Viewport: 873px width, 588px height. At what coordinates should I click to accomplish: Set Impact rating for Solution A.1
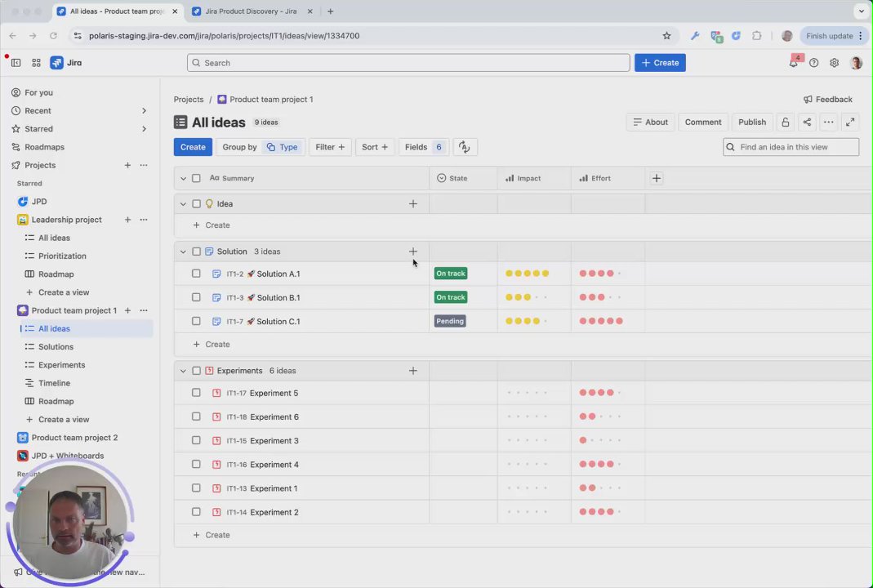tap(528, 274)
